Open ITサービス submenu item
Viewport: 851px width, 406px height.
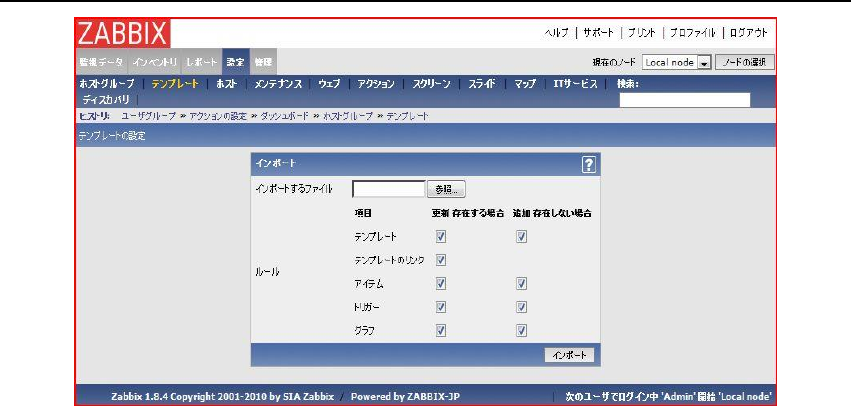click(575, 84)
